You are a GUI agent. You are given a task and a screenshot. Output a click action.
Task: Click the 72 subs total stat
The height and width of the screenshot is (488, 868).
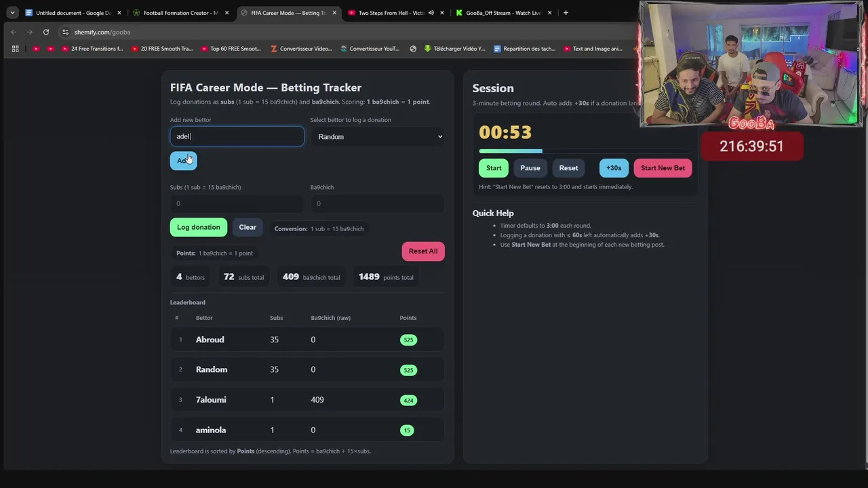[x=243, y=277]
